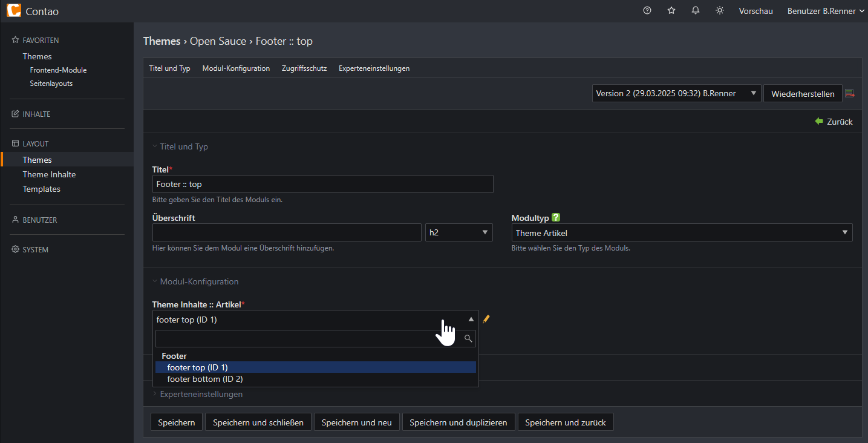
Task: Click the Überschrift input field
Action: pyautogui.click(x=287, y=232)
